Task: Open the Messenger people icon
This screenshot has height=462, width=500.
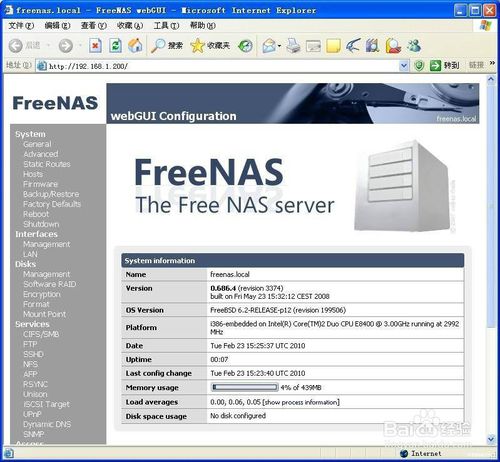Action: click(414, 46)
